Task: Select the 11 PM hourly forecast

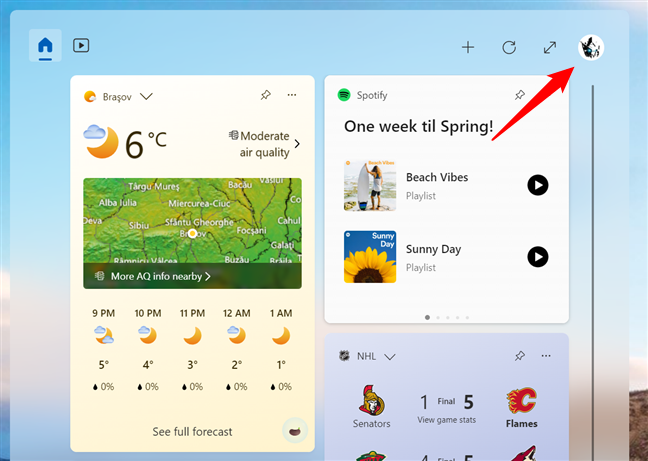Action: 192,350
